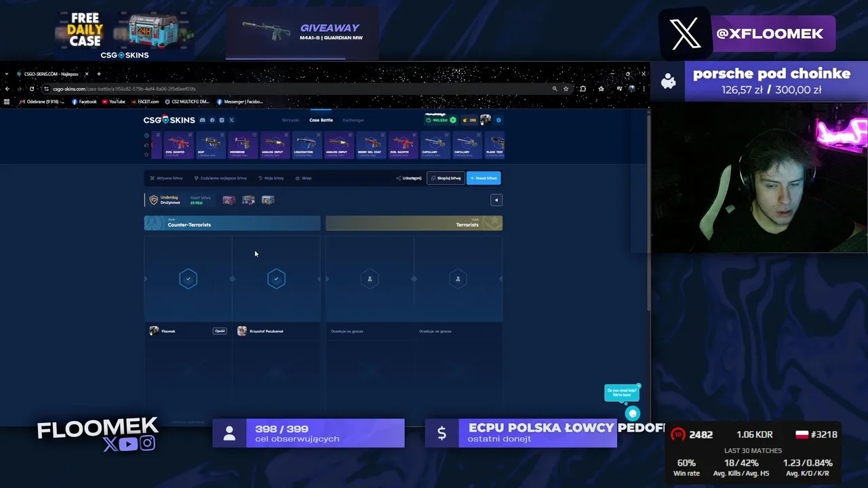Click Floomek's ready checkmark hexagon
868x488 pixels.
189,279
